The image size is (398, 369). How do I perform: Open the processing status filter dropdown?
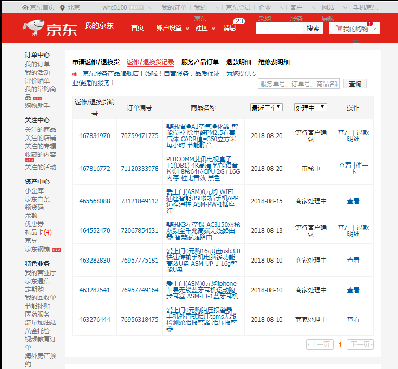(310, 107)
